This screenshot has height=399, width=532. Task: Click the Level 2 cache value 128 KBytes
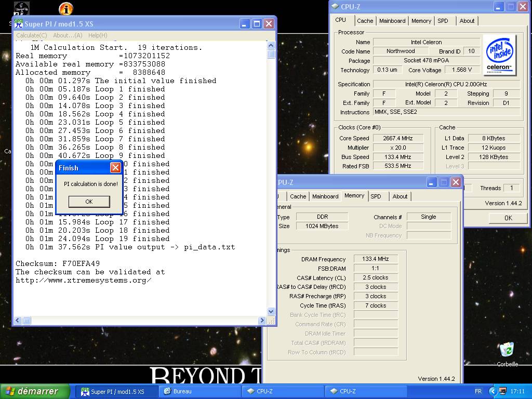coord(494,157)
